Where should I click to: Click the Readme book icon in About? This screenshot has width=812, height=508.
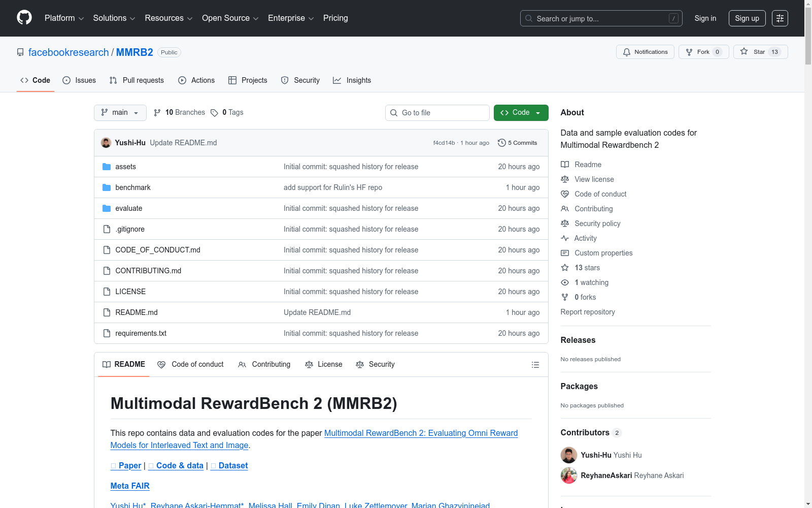coord(565,165)
